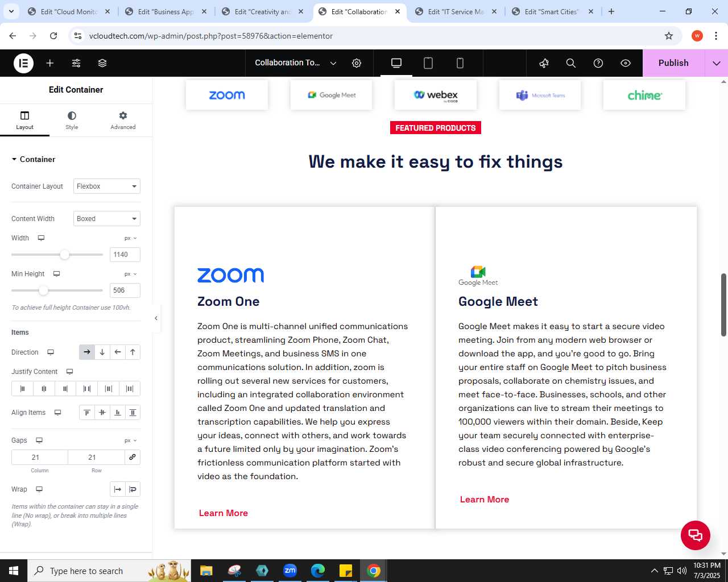Image resolution: width=728 pixels, height=582 pixels.
Task: Set direction to Row Reversed (left arrow)
Action: point(118,352)
